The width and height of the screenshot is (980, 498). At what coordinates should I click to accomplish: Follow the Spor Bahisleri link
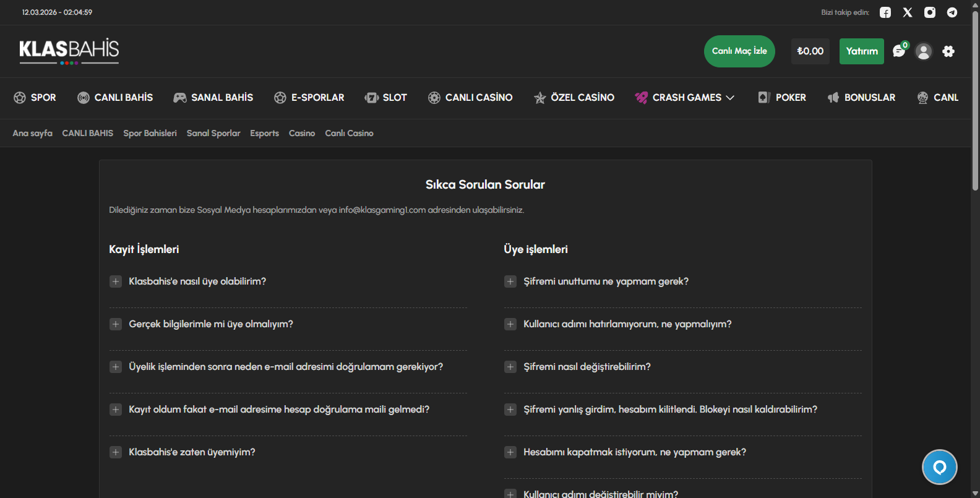tap(150, 133)
